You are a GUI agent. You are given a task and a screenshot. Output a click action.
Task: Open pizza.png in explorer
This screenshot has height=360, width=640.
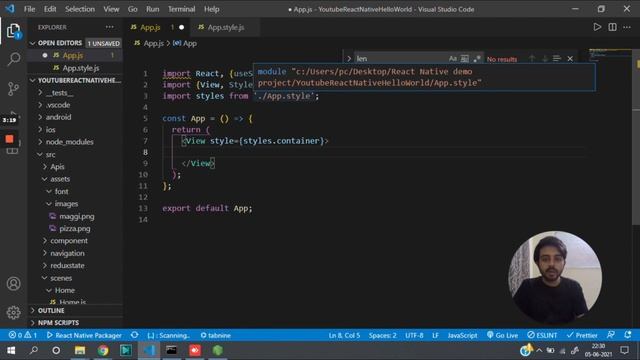click(75, 229)
